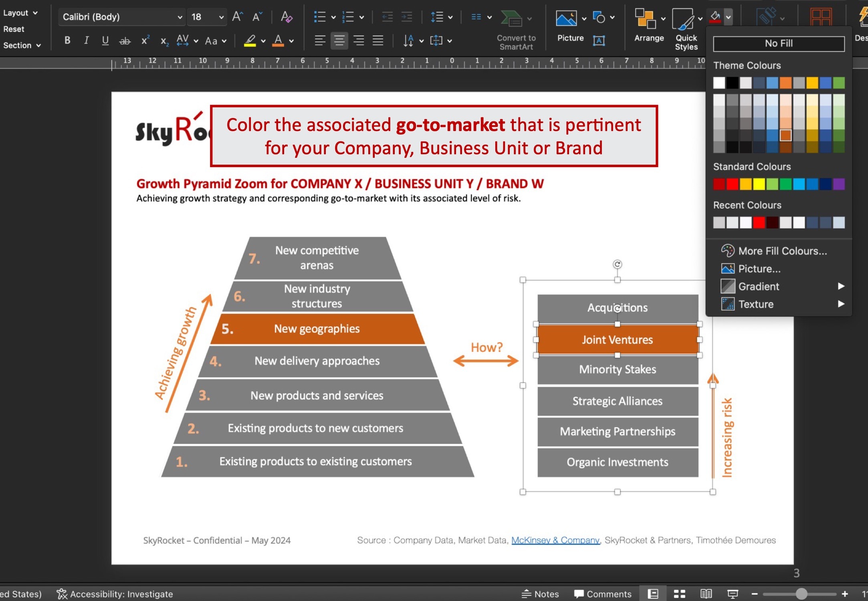Screen dimensions: 868x601
Task: Pick yellow in Standard Colours
Action: (759, 184)
